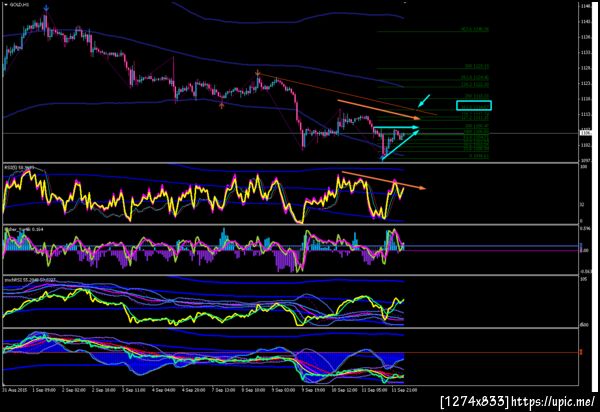Screen dimensions: 600x412
Task: Click the RSI indicator label in the second pane
Action: (19, 168)
